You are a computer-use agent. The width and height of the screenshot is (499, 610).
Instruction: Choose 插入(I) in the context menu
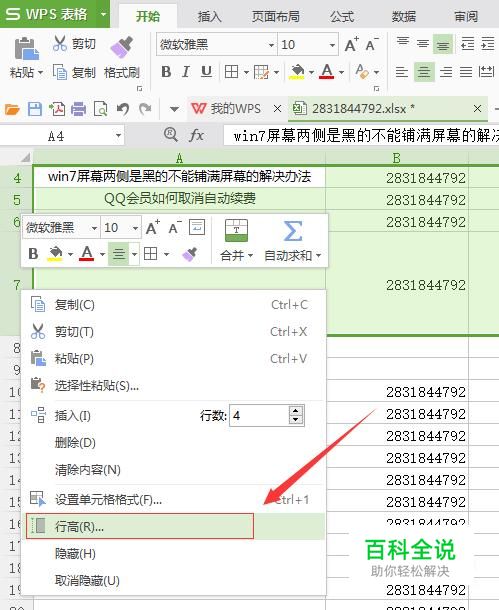pyautogui.click(x=73, y=415)
